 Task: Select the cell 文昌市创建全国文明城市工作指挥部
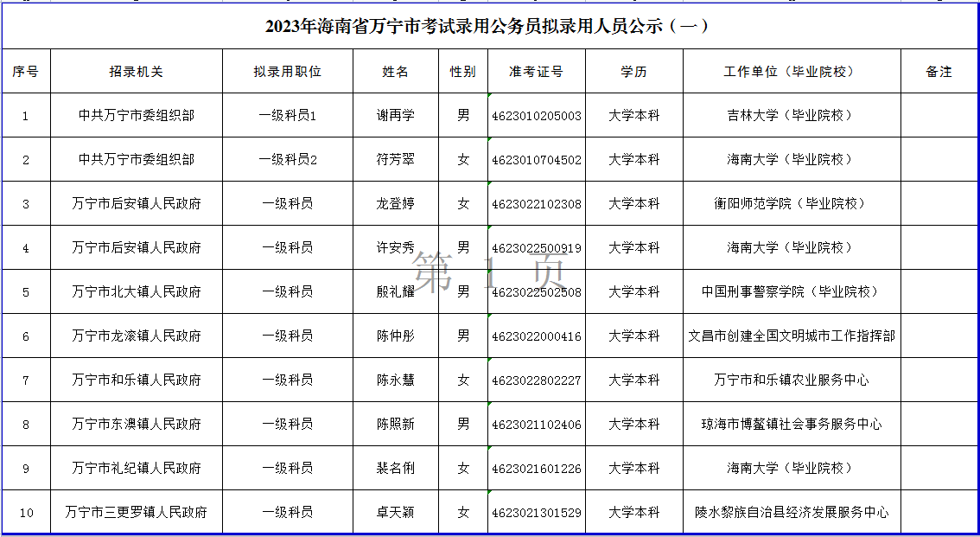(x=792, y=336)
